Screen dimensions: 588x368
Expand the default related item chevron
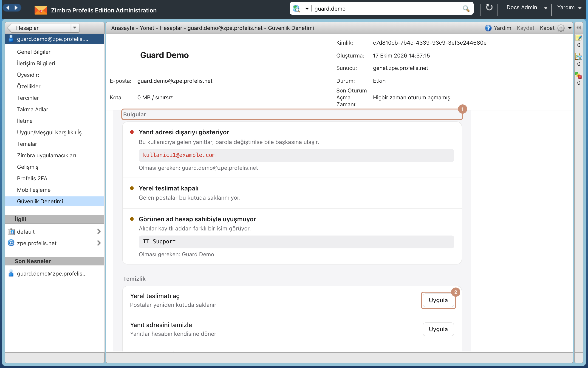click(x=99, y=231)
